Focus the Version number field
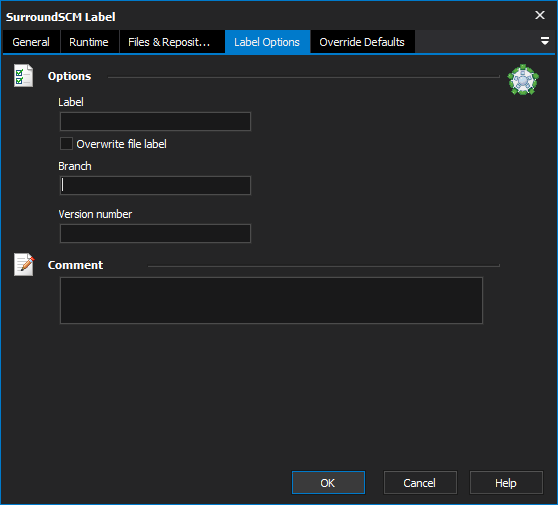The width and height of the screenshot is (558, 505). 156,233
